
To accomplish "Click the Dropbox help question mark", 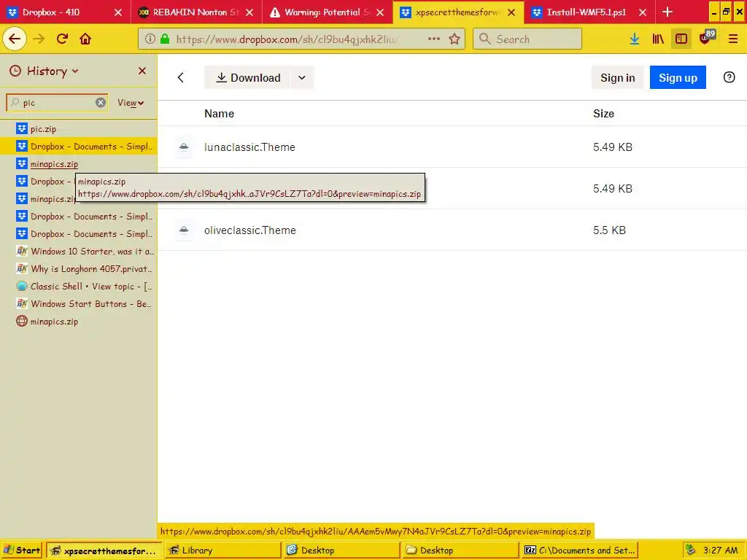I will click(729, 77).
